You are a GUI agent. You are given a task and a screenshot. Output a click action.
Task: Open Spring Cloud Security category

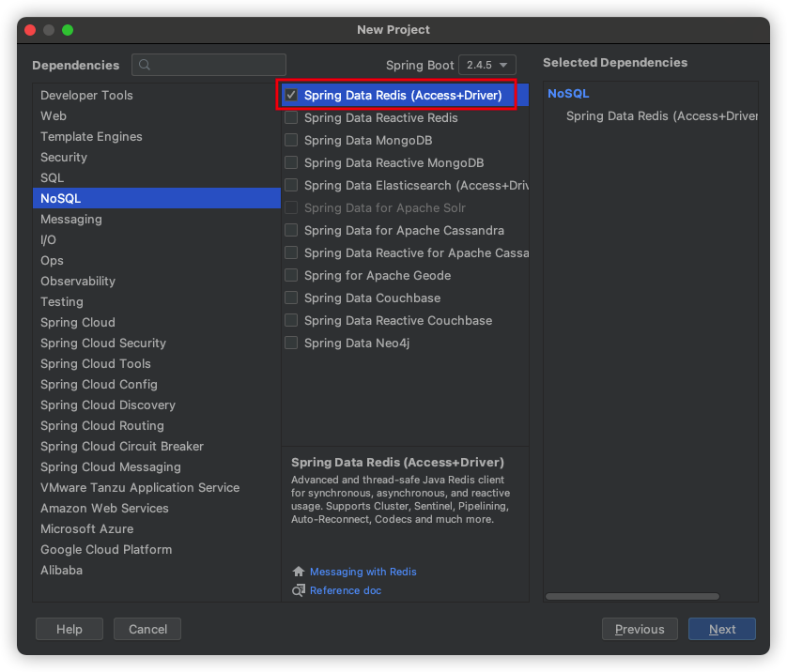157,343
